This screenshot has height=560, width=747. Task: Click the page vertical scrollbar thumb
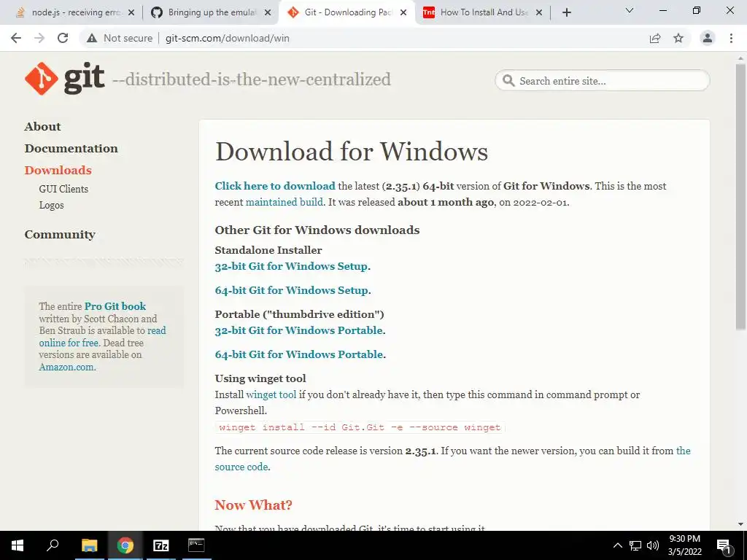pos(740,196)
